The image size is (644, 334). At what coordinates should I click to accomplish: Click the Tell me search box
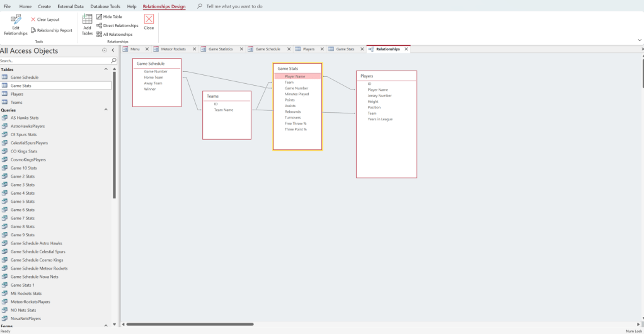pyautogui.click(x=234, y=6)
